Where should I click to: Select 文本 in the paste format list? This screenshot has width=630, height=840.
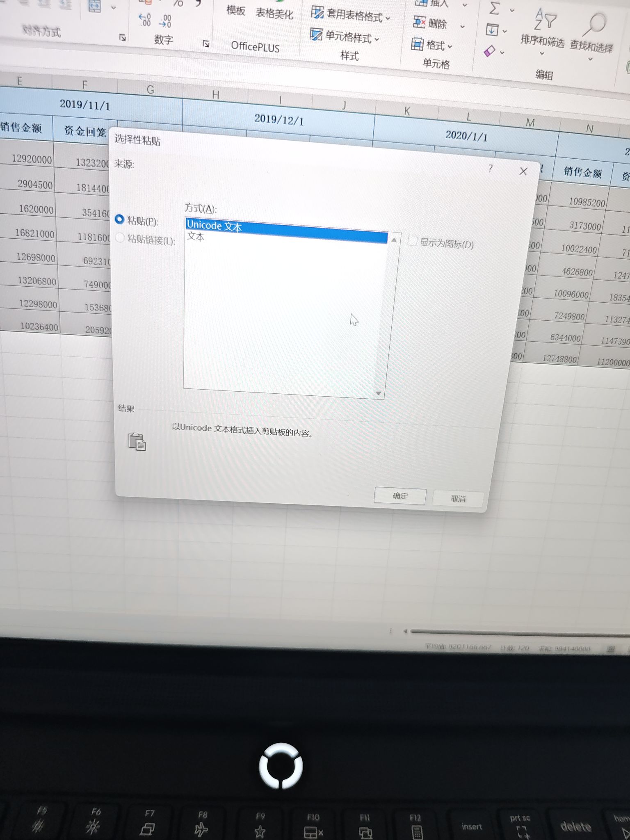pyautogui.click(x=196, y=237)
